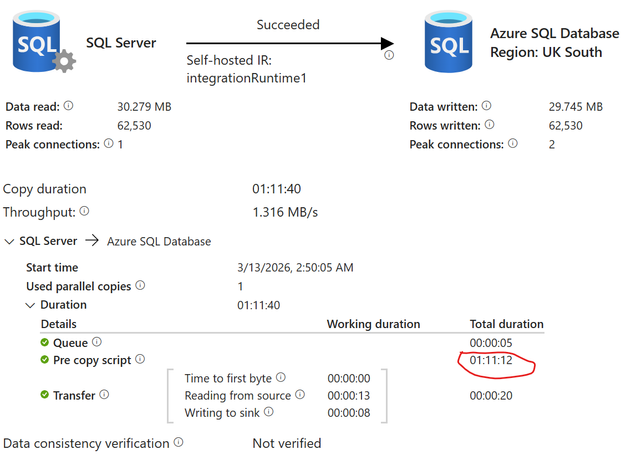Collapse the SQL Server to Azure SQL Database section
The height and width of the screenshot is (456, 621).
coord(9,241)
